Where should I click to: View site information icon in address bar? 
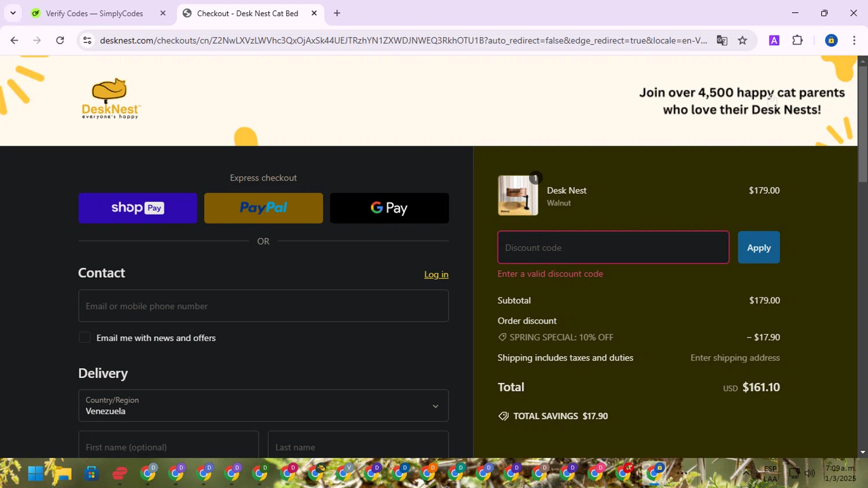[87, 41]
